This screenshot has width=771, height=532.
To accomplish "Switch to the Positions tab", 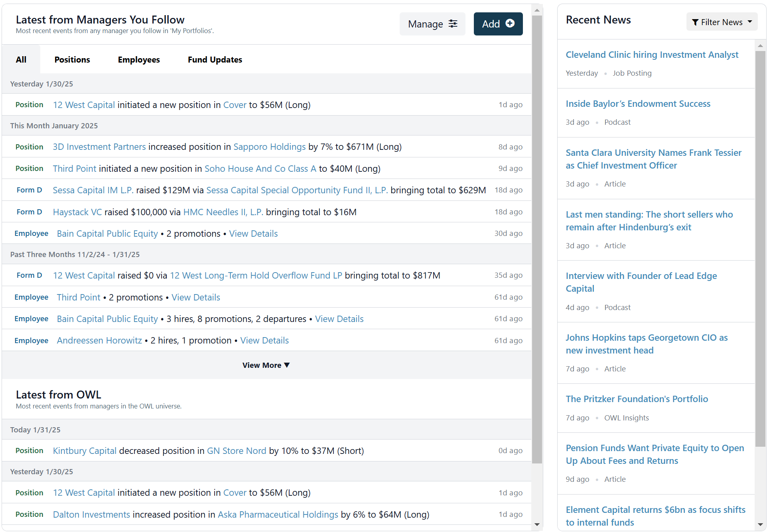I will pos(72,60).
